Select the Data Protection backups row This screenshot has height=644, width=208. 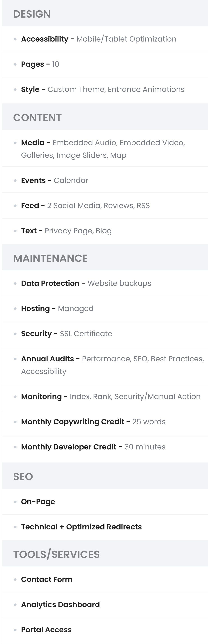tap(105, 283)
